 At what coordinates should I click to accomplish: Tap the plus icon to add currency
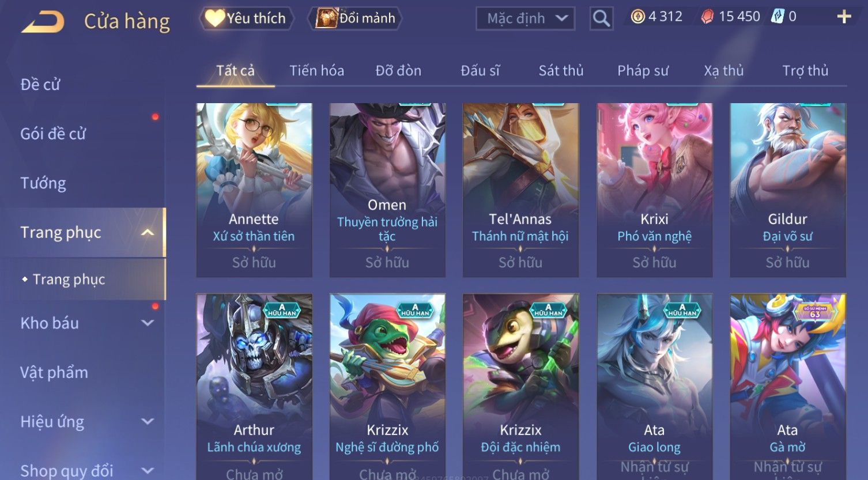(x=844, y=17)
